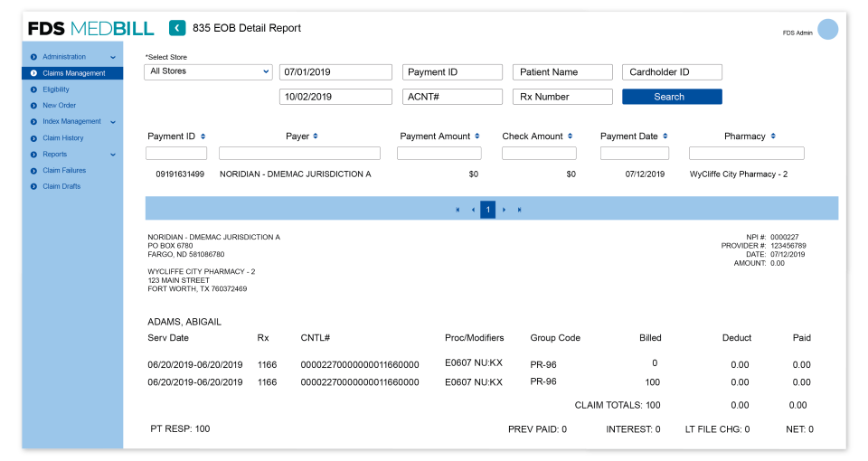Image resolution: width=868 pixels, height=461 pixels.
Task: Click the Search button
Action: coord(672,97)
